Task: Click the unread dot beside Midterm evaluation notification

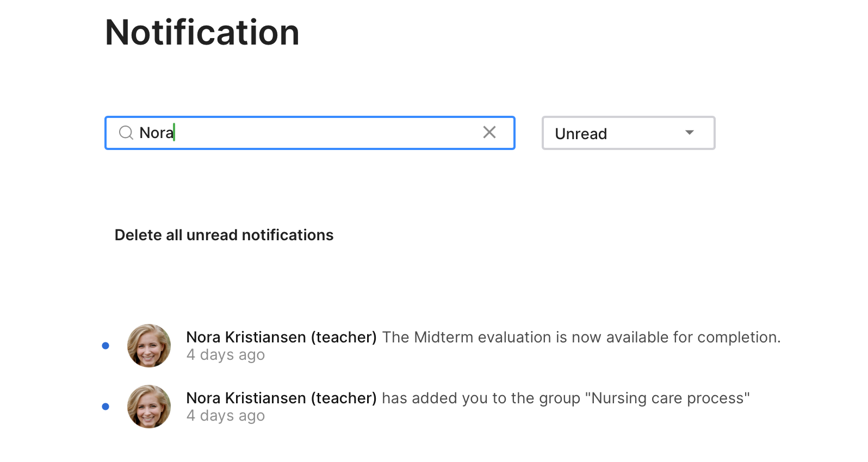Action: pos(106,346)
